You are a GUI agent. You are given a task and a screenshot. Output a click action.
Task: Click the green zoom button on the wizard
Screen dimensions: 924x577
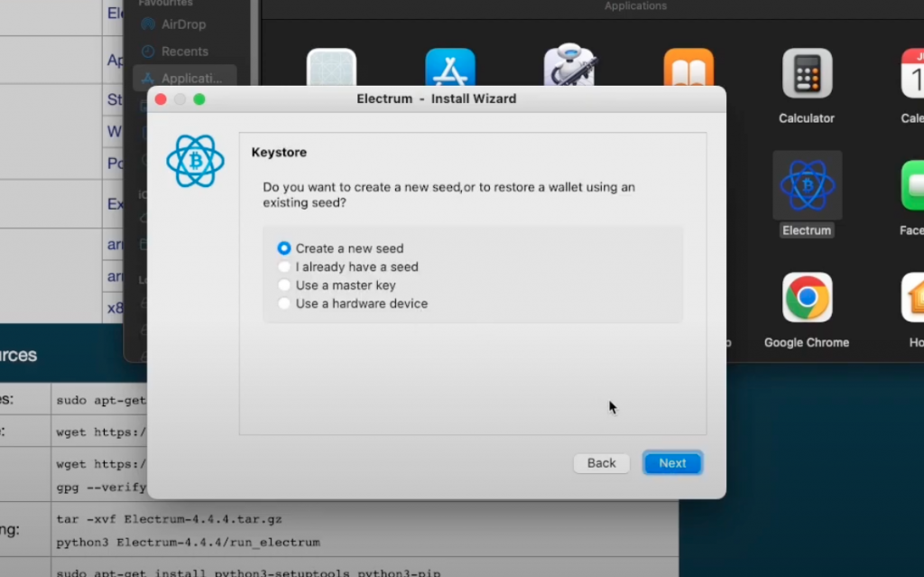pos(199,99)
